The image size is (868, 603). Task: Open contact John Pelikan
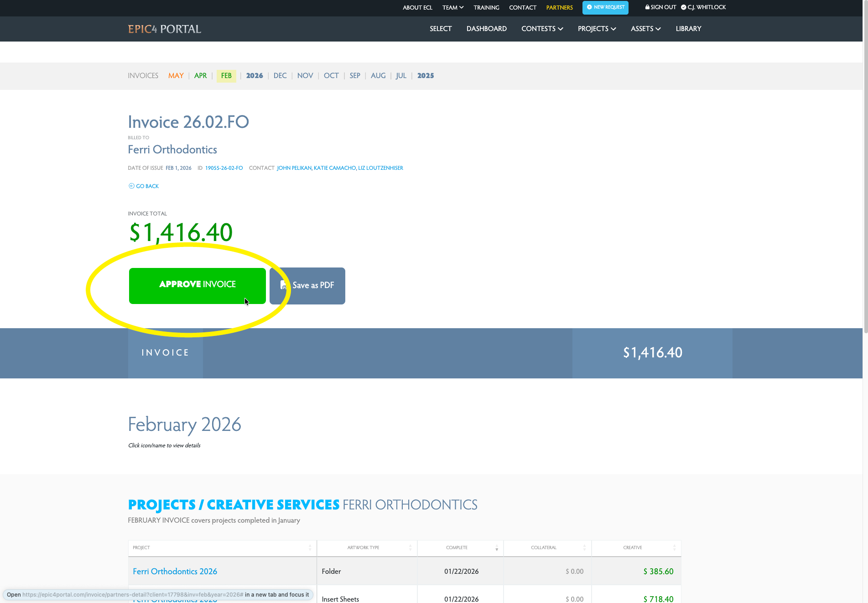294,168
